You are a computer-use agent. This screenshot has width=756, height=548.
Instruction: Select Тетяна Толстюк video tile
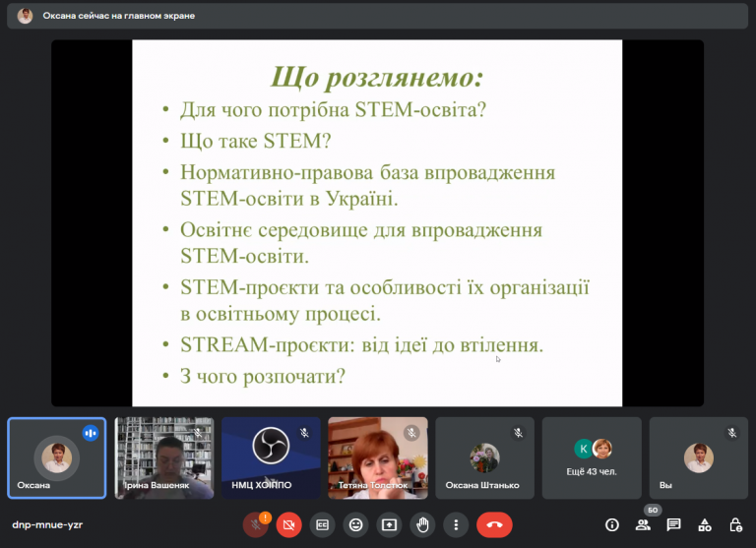tap(378, 457)
